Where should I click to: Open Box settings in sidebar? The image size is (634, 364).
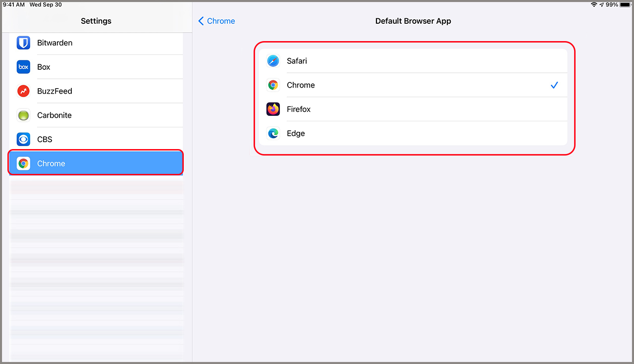(x=99, y=67)
